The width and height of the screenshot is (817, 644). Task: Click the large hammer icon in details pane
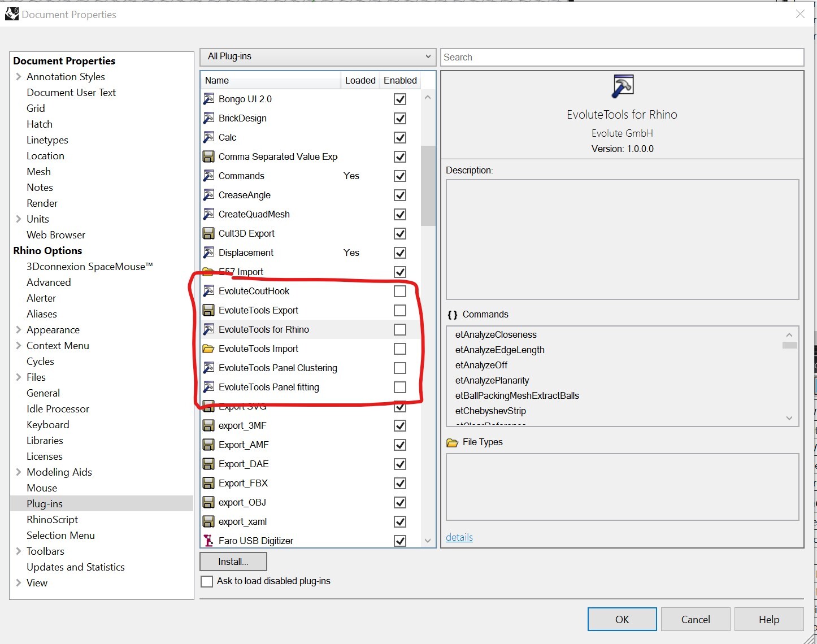(x=623, y=86)
